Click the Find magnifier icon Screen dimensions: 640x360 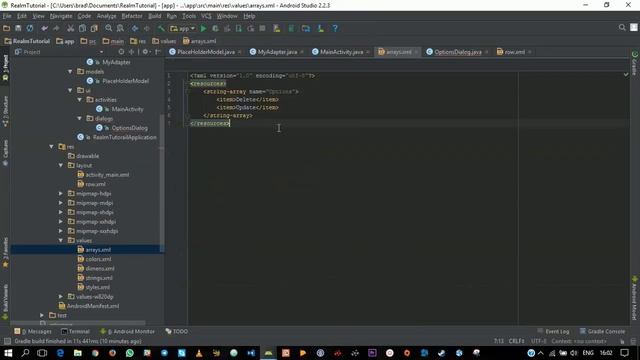[109, 29]
